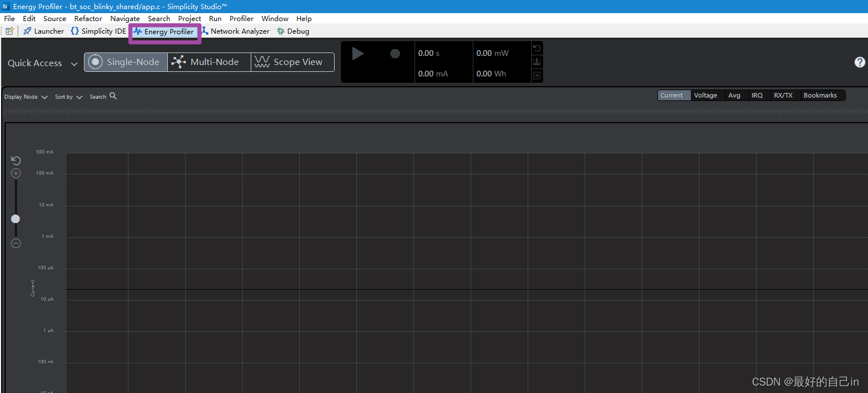The image size is (868, 393).
Task: Expand the Quick Access dropdown
Action: click(42, 63)
